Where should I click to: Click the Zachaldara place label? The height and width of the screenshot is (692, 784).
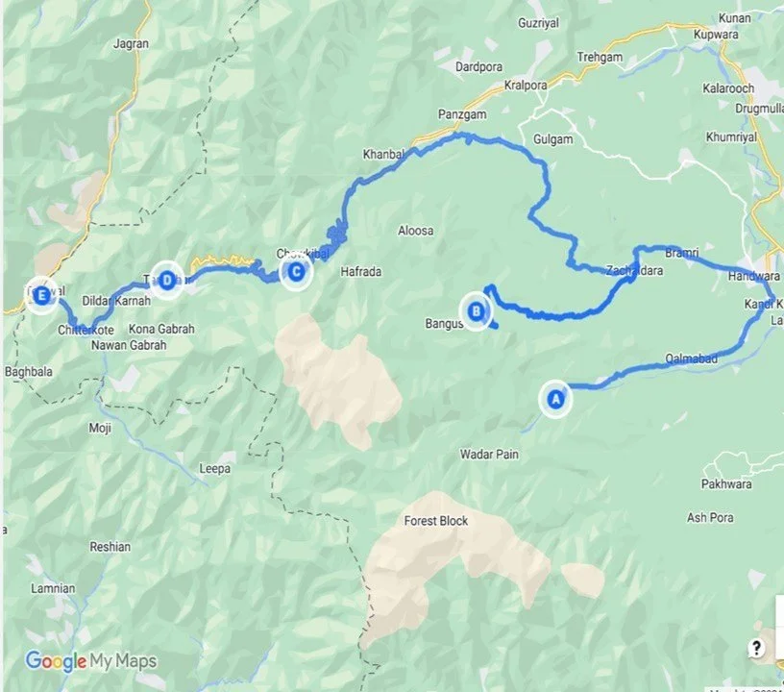634,271
